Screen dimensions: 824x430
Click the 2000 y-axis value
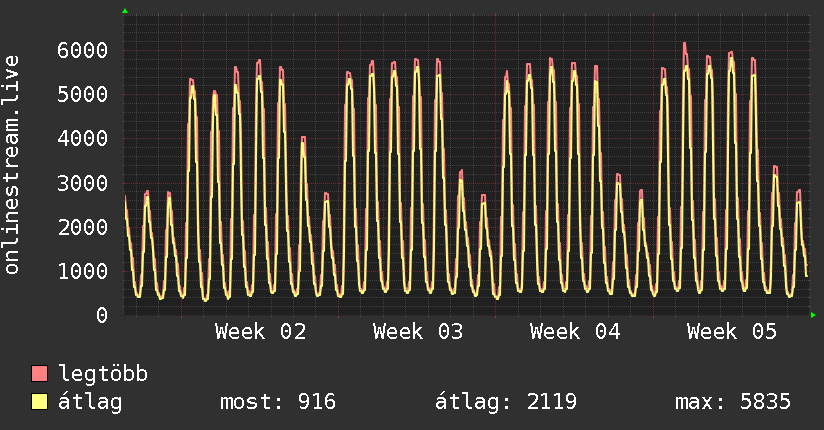[x=83, y=228]
